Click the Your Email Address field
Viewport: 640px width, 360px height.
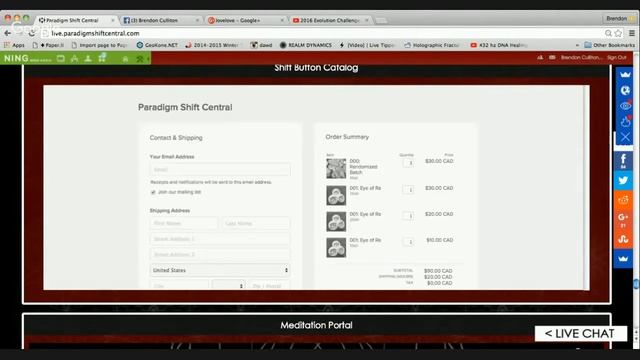tap(220, 169)
